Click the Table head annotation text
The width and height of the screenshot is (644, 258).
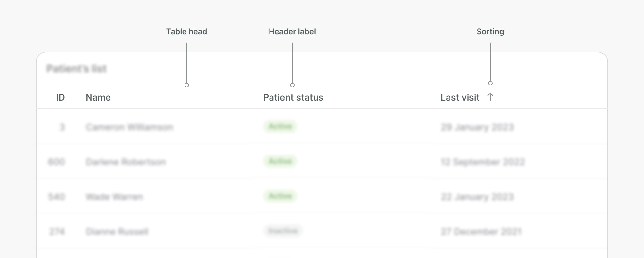[x=186, y=32]
